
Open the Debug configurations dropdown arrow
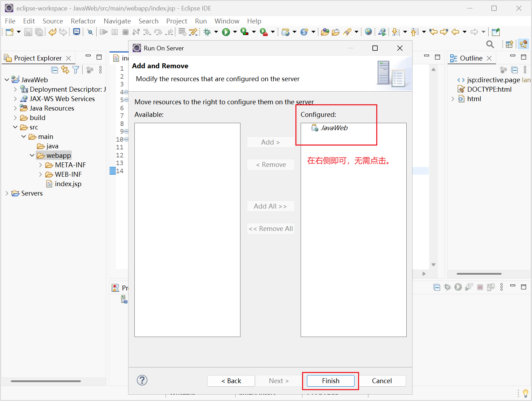216,32
